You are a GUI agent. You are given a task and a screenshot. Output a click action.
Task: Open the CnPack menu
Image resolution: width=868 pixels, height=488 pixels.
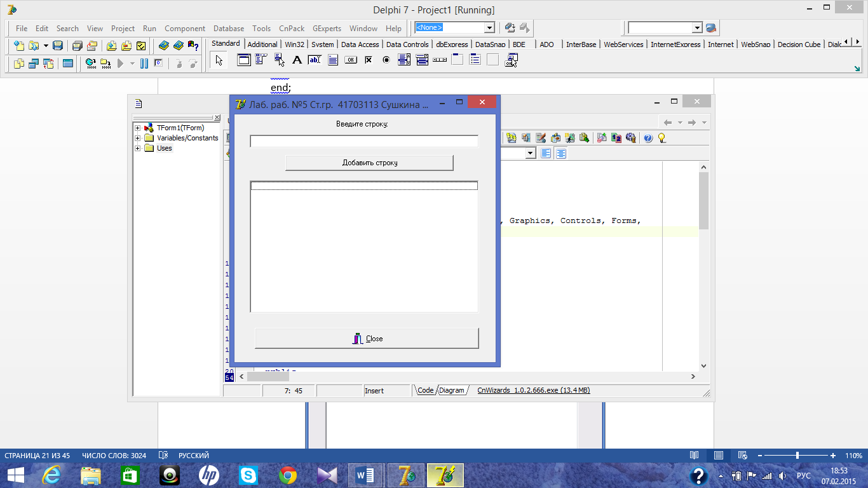coord(292,29)
